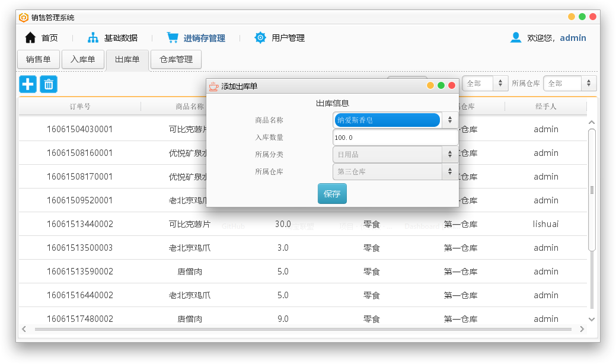Click the green main window button
Viewport: 616px width, 364px height.
point(582,17)
